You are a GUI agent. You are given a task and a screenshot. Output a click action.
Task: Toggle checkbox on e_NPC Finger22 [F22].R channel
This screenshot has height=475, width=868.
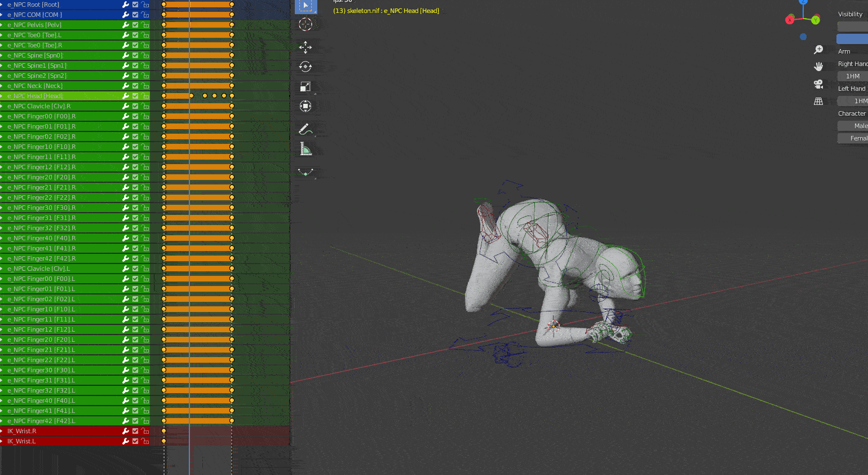coord(135,197)
